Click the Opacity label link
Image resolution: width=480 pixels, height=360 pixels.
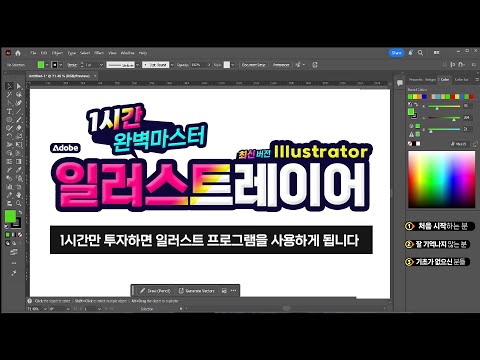coord(183,65)
